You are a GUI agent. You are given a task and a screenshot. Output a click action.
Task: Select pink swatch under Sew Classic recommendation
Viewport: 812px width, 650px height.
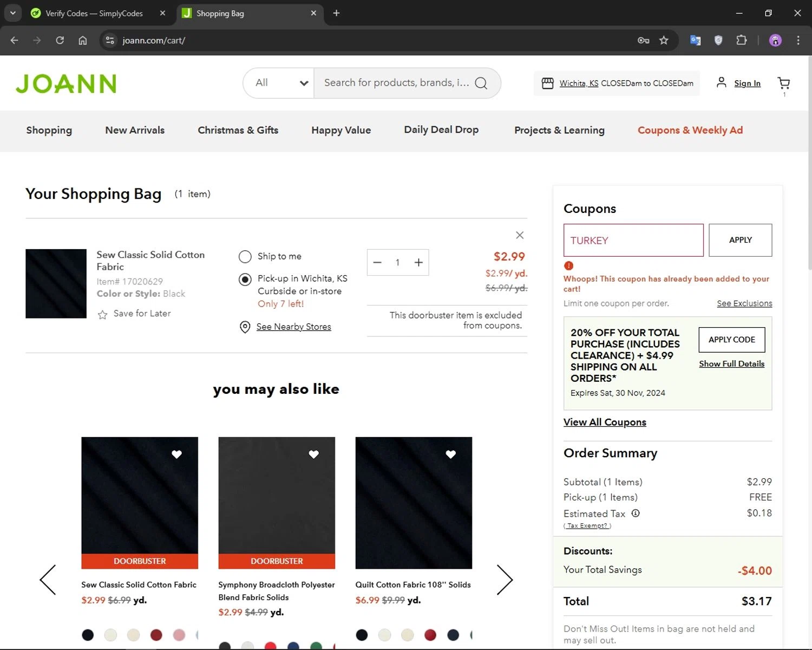pyautogui.click(x=179, y=635)
